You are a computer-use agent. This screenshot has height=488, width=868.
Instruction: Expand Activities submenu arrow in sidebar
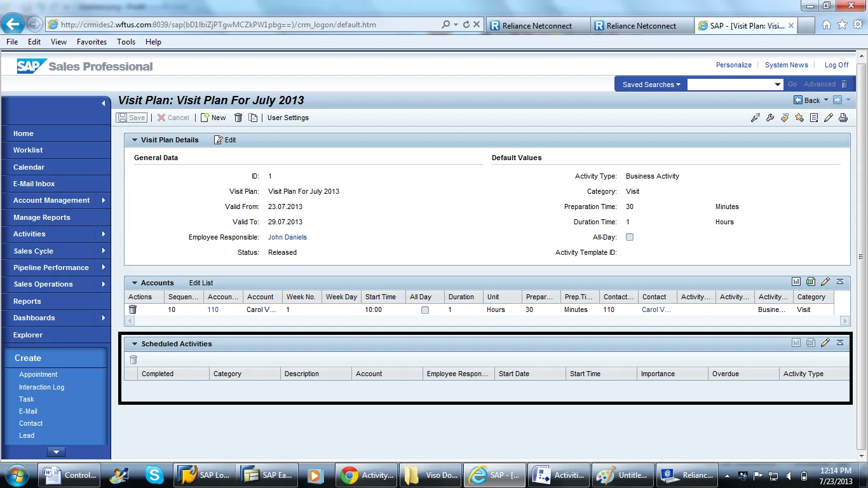(103, 234)
